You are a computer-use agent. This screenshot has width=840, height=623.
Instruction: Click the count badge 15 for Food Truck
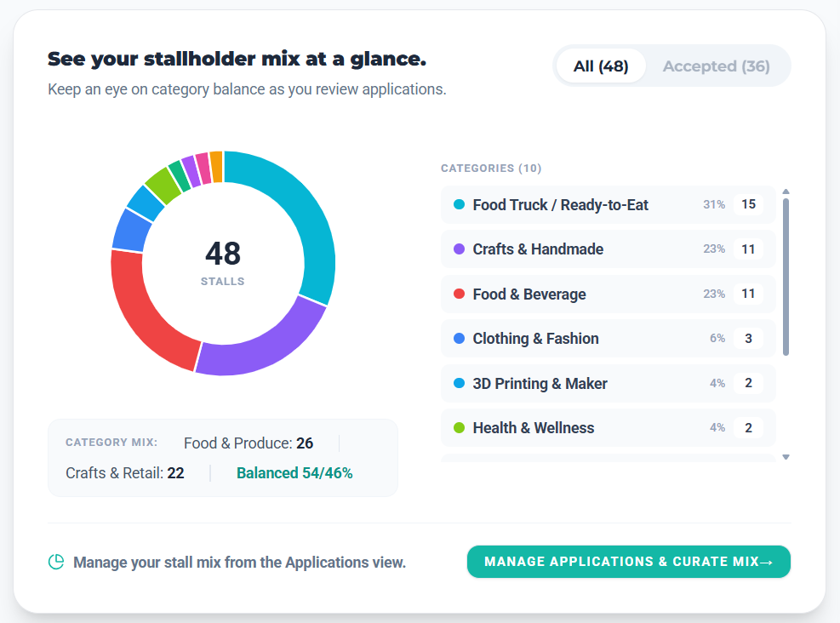748,204
